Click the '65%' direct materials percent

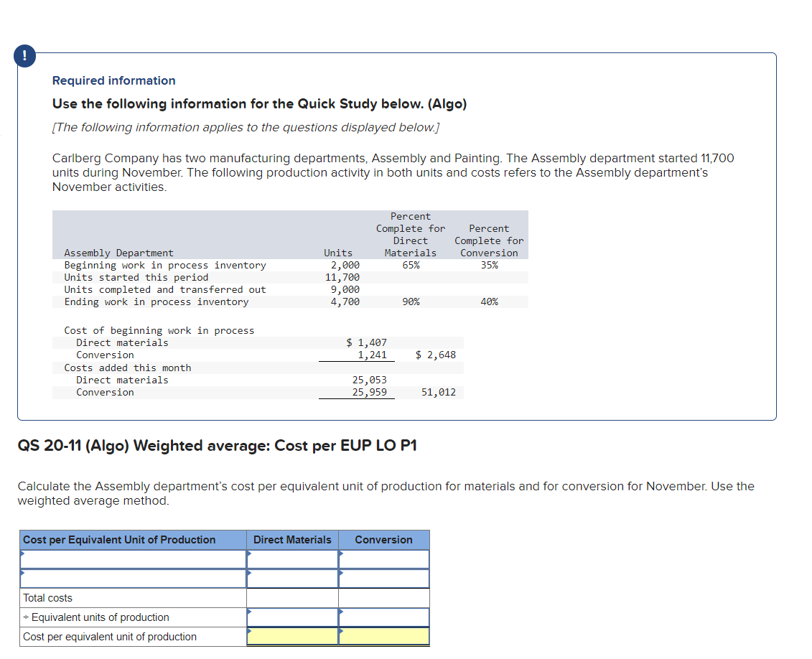point(411,265)
